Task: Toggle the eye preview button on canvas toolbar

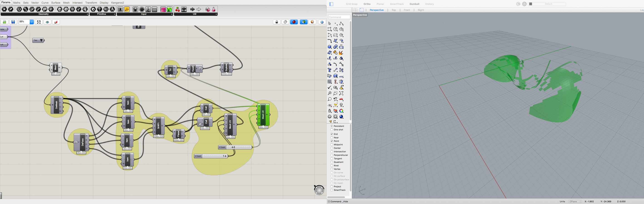Action: click(x=47, y=22)
